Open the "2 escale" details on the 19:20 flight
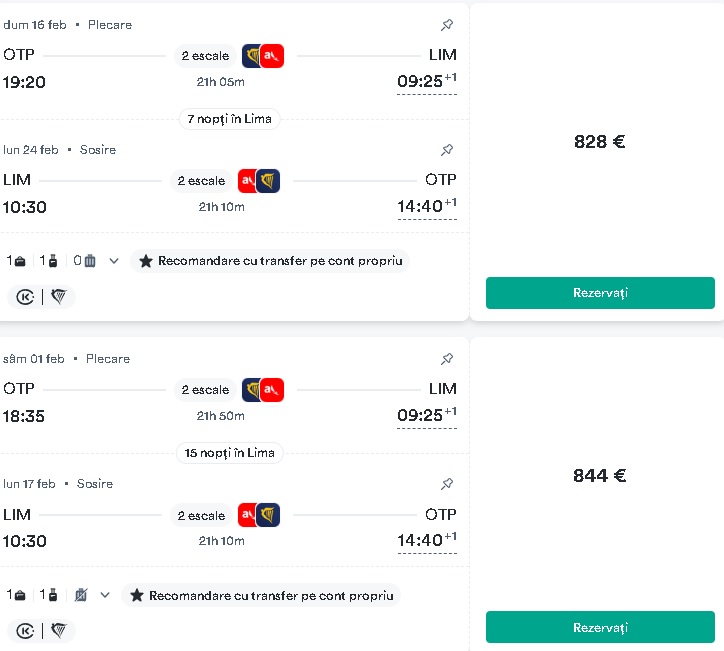This screenshot has width=724, height=651. [x=205, y=56]
